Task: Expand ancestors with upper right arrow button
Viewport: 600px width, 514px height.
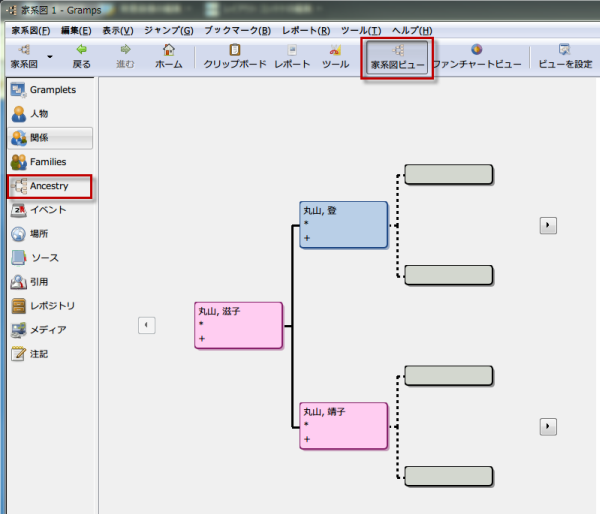Action: 548,226
